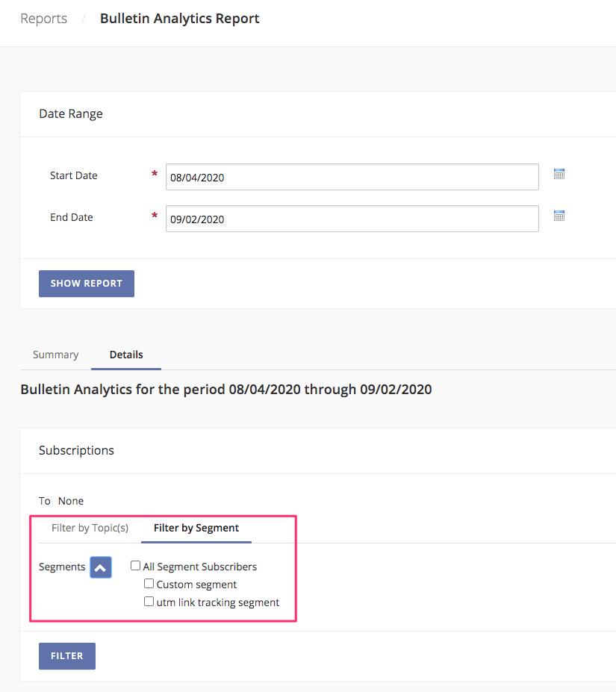Open the Start Date calendar picker icon
The image size is (616, 692).
point(559,173)
